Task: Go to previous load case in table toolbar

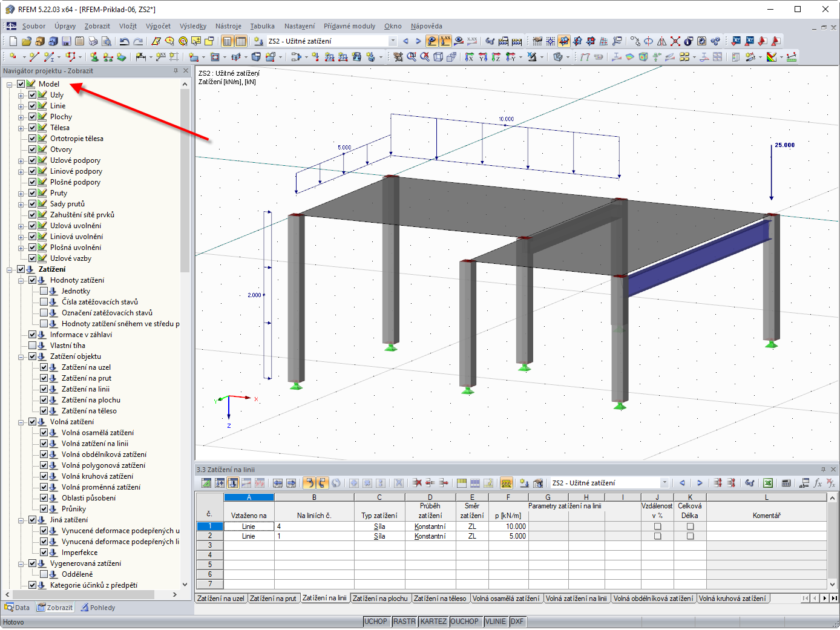Action: [x=683, y=483]
